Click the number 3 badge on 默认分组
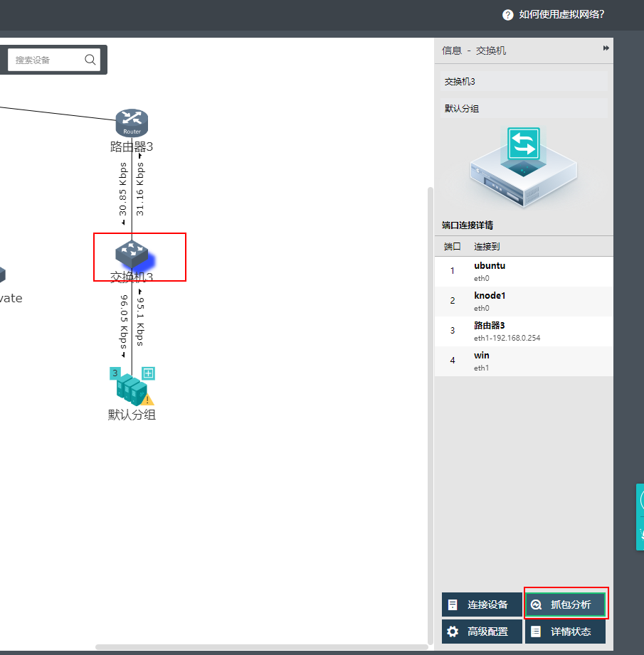Screen dimensions: 644x655 tap(115, 373)
